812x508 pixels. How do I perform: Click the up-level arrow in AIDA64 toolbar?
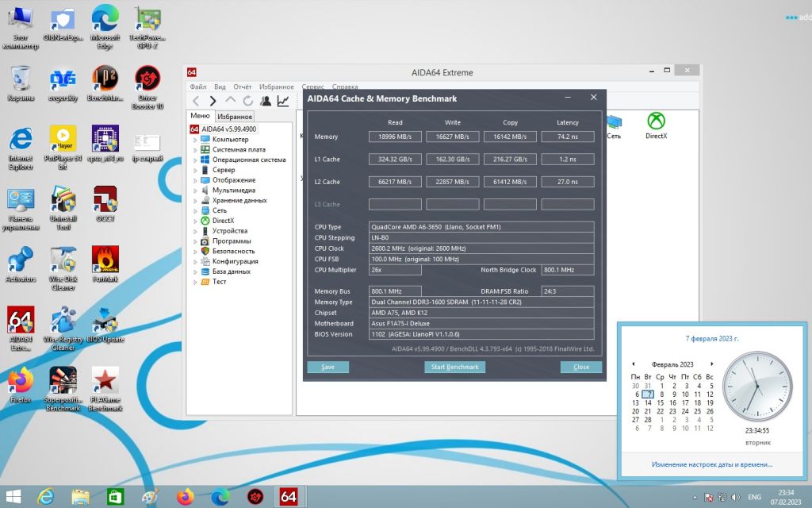(x=231, y=101)
